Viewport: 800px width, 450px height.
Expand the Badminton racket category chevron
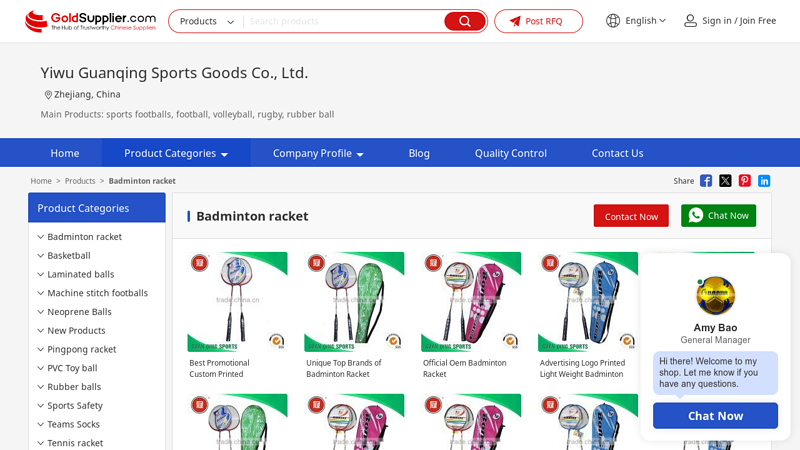40,237
